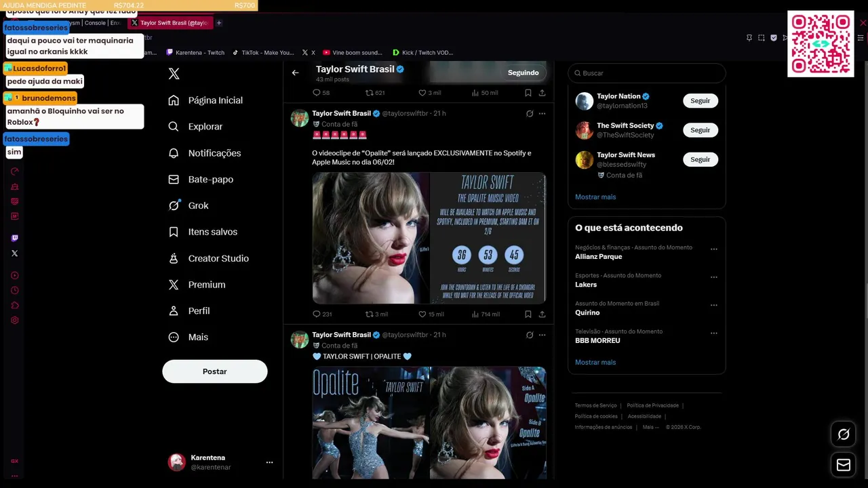Open the Opalite dancing image in bottom tweet
Image resolution: width=868 pixels, height=488 pixels.
pyautogui.click(x=371, y=423)
